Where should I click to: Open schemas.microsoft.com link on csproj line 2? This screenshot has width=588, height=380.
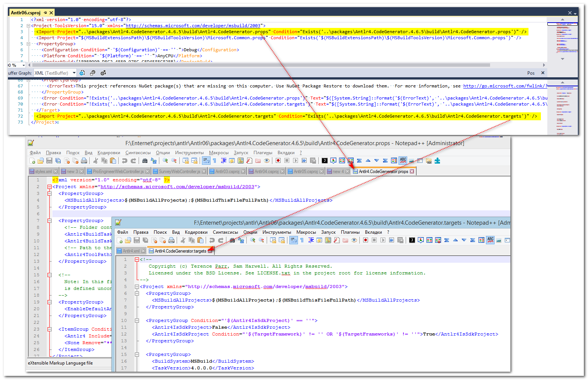tap(193, 26)
